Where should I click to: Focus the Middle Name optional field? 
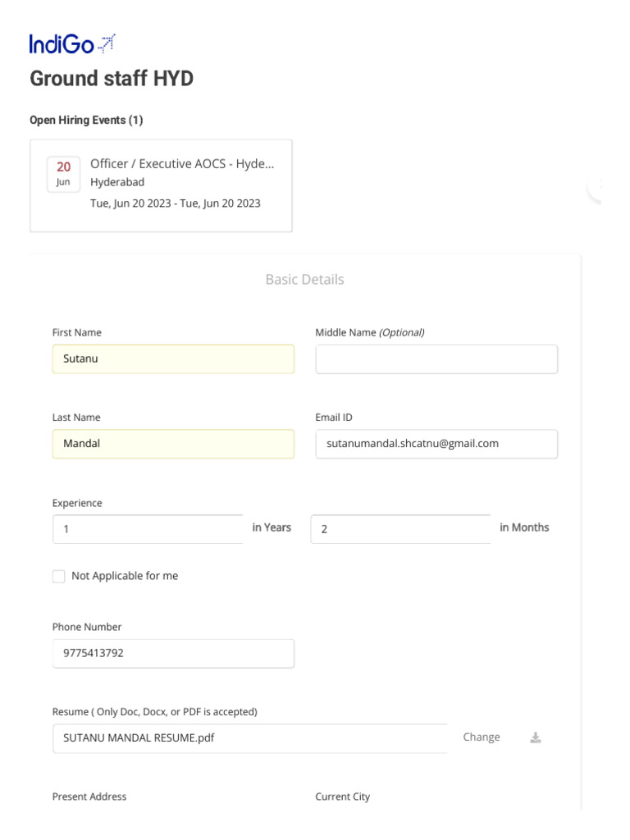436,359
